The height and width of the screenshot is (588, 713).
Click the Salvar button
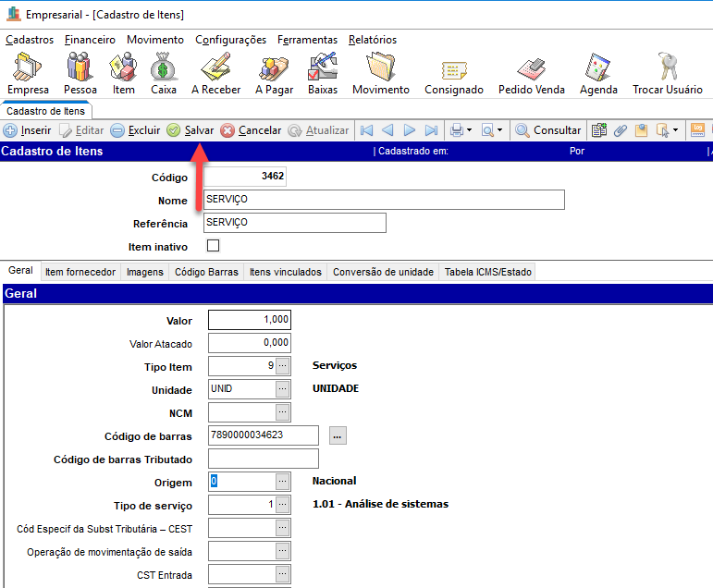pyautogui.click(x=190, y=130)
